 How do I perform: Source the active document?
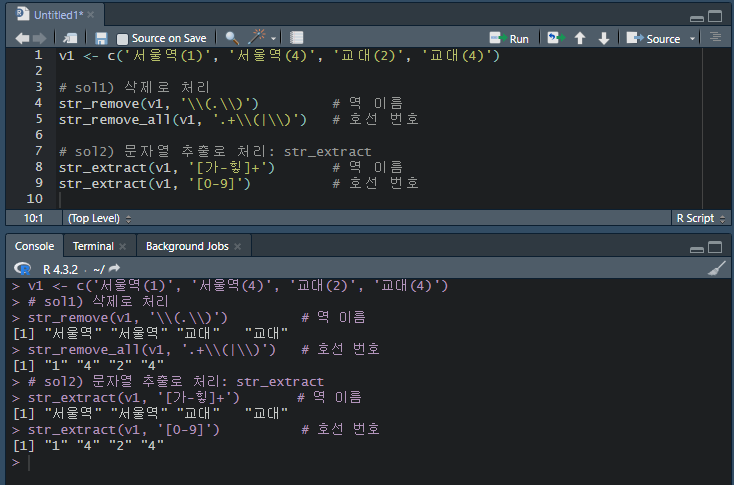(x=653, y=38)
